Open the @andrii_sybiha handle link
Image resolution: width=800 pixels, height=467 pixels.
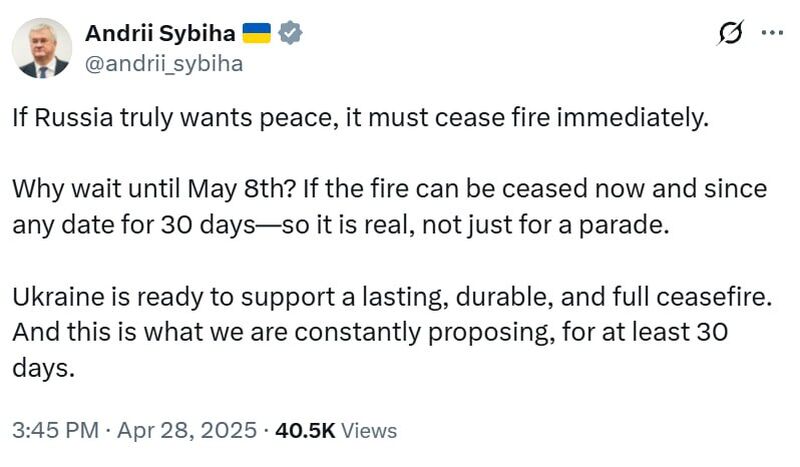tap(164, 64)
